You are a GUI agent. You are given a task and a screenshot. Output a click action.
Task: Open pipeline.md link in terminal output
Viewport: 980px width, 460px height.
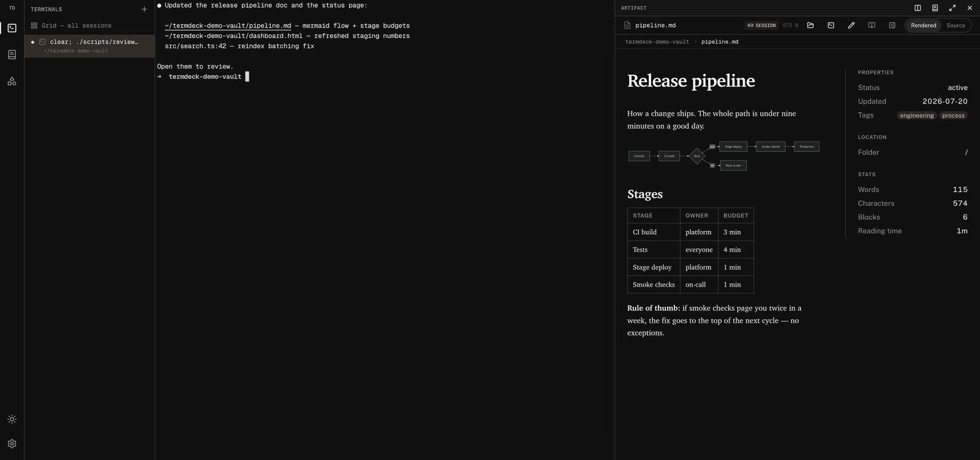(228, 26)
